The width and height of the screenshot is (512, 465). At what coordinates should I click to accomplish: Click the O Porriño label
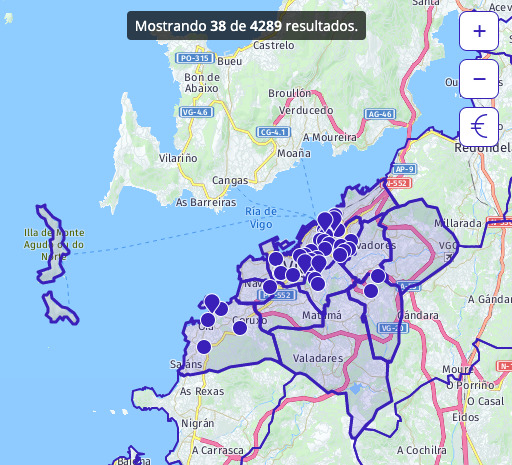pos(470,385)
